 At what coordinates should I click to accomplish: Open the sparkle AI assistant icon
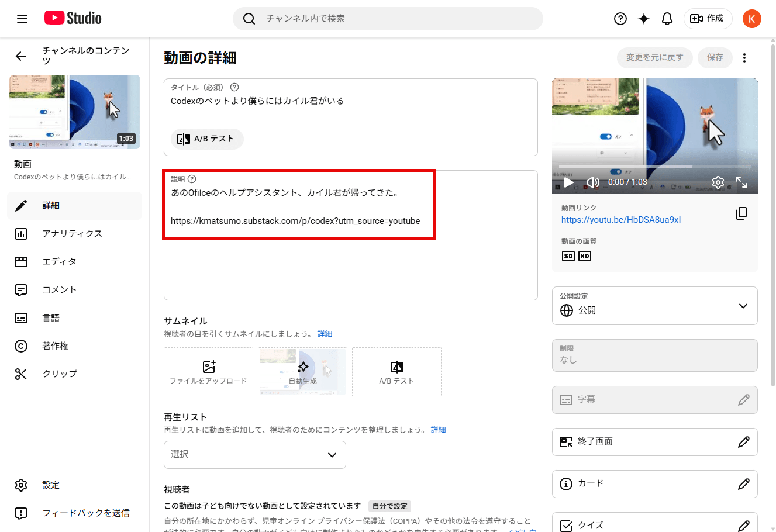[x=644, y=19]
